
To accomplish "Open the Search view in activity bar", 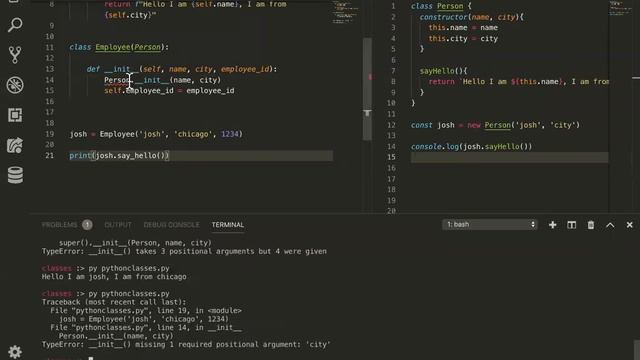I will pos(15,25).
